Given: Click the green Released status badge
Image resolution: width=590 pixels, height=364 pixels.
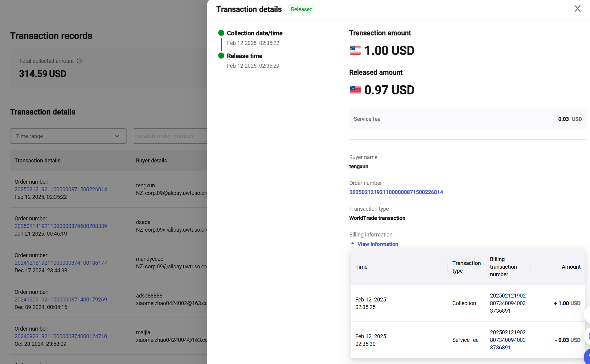Looking at the screenshot, I should pyautogui.click(x=301, y=9).
